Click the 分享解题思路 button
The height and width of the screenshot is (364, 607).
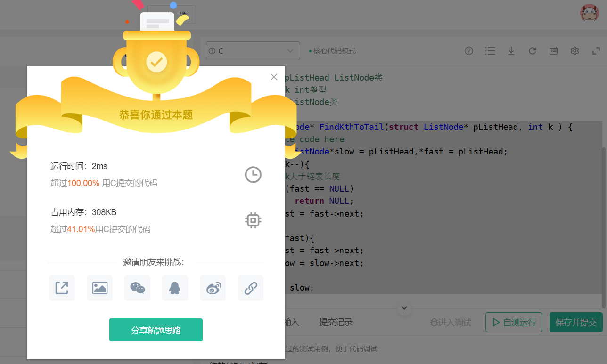[x=156, y=330]
